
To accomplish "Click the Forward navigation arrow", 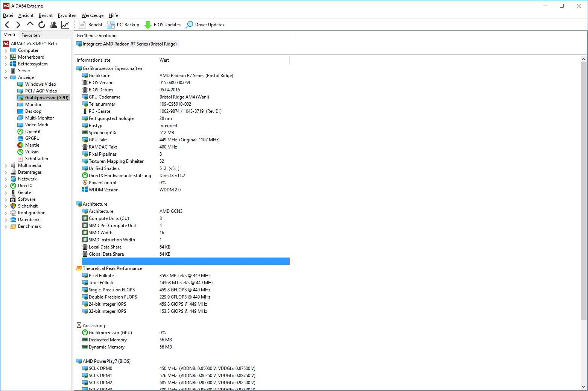I will point(18,25).
